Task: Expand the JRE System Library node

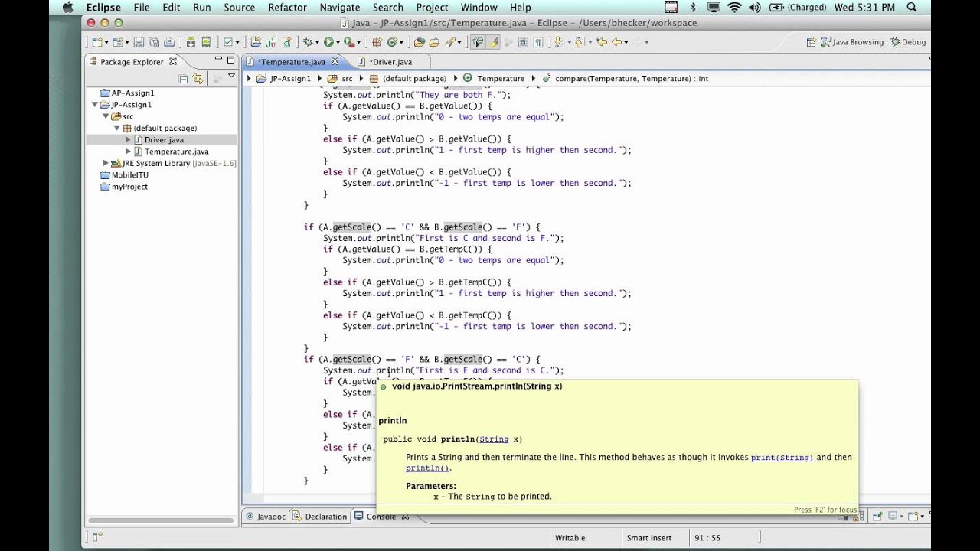Action: (x=106, y=163)
